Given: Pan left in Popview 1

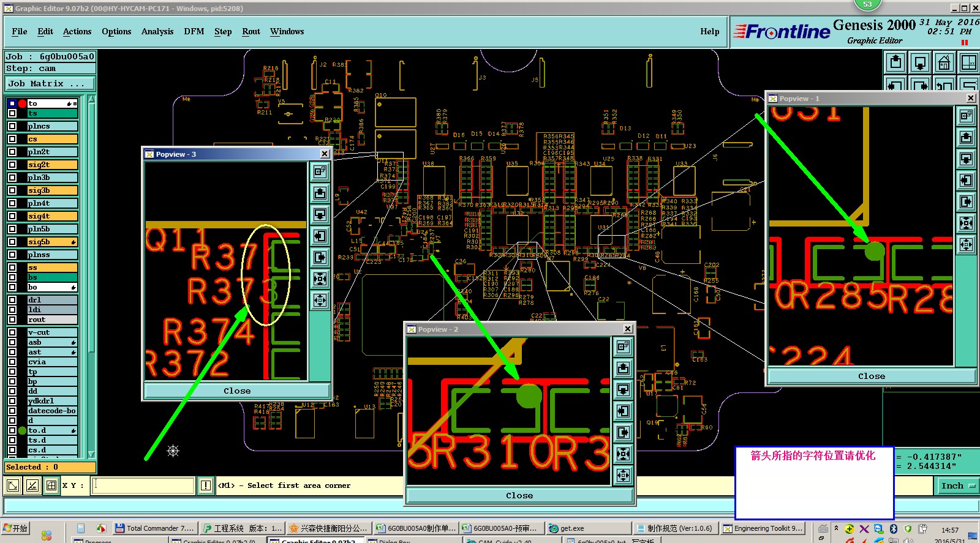Looking at the screenshot, I should tap(966, 180).
